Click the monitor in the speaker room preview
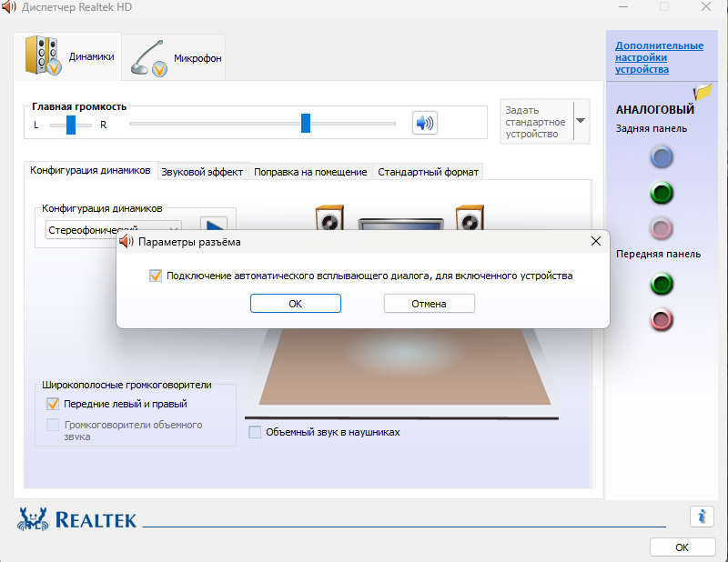 400,224
